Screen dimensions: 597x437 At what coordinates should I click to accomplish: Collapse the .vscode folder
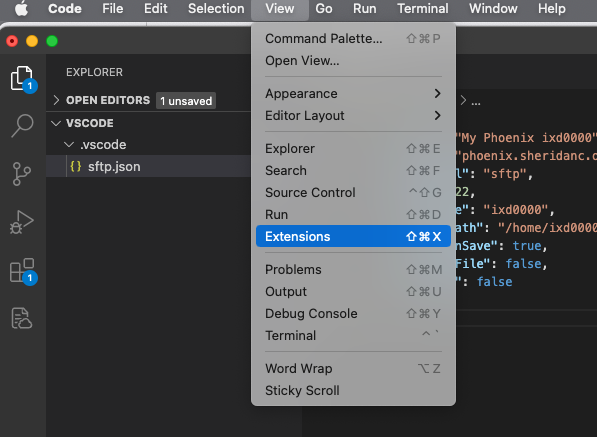click(69, 145)
